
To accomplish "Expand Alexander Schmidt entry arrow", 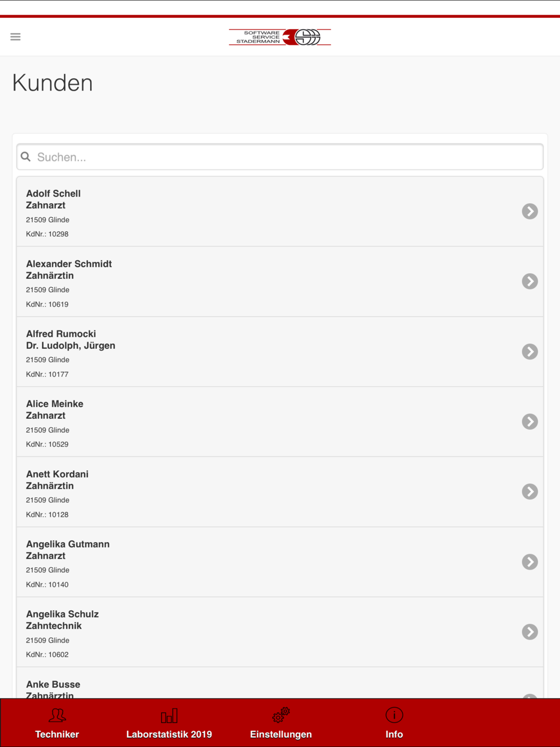I will (530, 281).
